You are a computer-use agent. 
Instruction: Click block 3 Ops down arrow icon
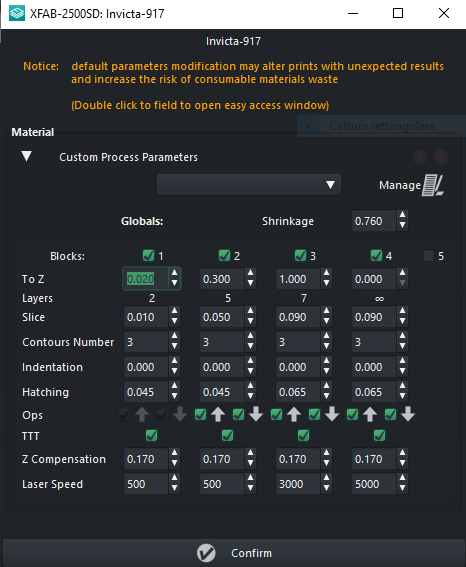(x=332, y=414)
